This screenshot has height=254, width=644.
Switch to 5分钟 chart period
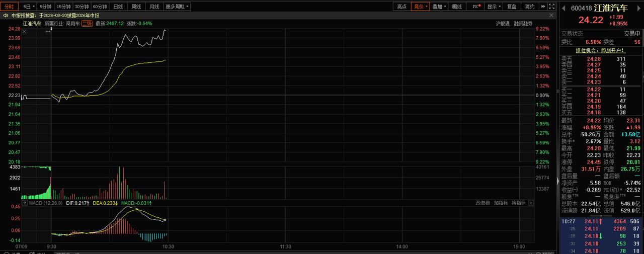46,7
